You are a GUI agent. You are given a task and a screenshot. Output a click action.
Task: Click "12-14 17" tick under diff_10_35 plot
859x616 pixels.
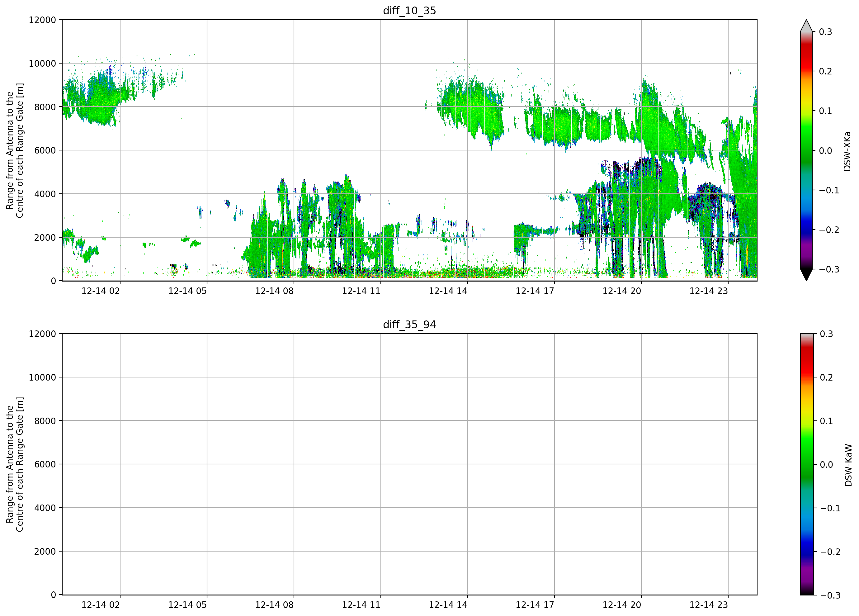(535, 291)
